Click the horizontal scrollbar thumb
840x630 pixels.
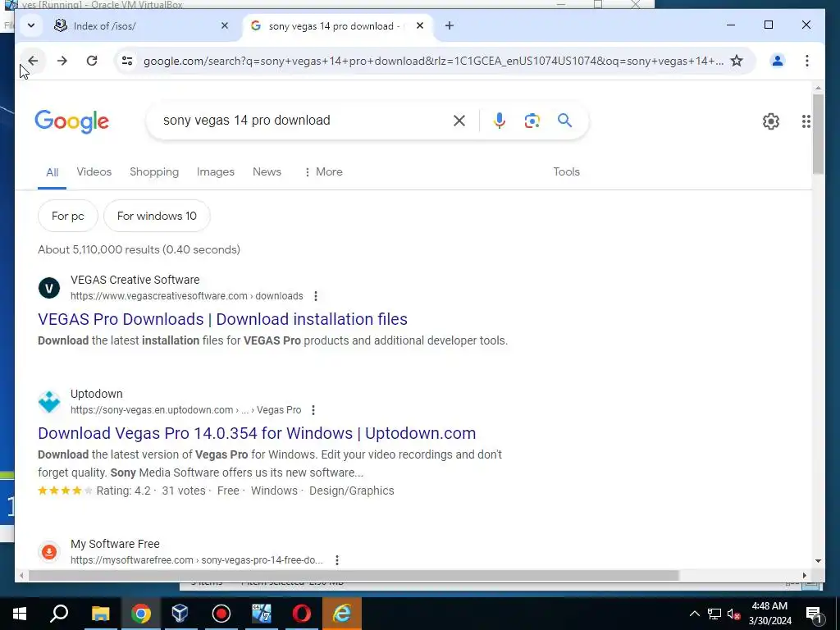click(354, 575)
